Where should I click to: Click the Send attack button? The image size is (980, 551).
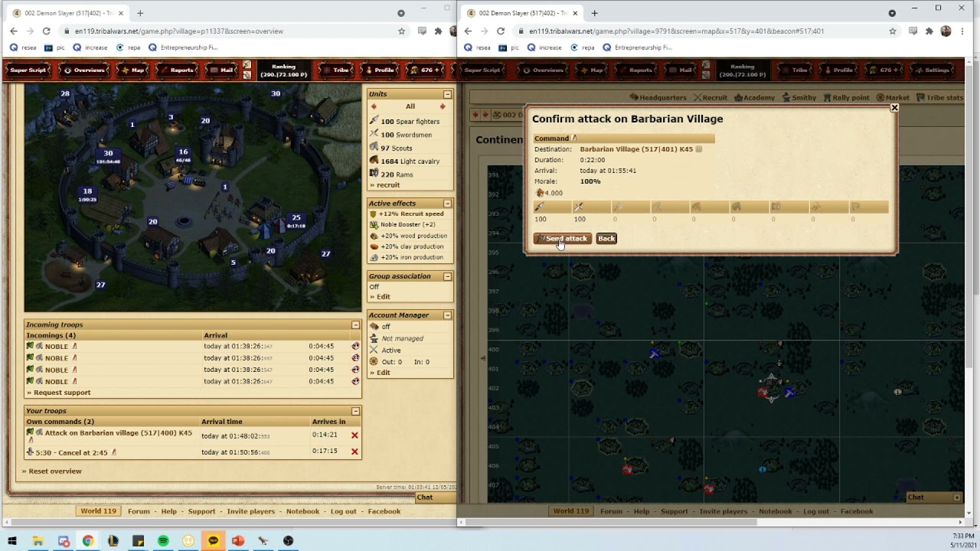562,239
